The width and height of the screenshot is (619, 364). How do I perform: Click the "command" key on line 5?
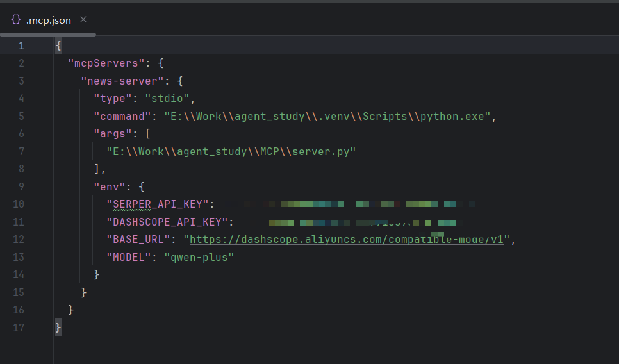pyautogui.click(x=122, y=116)
